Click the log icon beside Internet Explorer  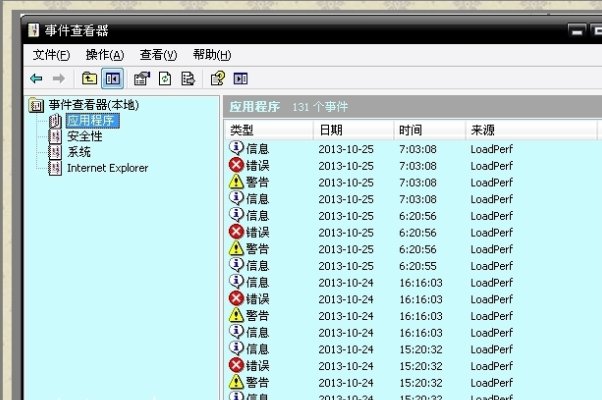pos(55,168)
